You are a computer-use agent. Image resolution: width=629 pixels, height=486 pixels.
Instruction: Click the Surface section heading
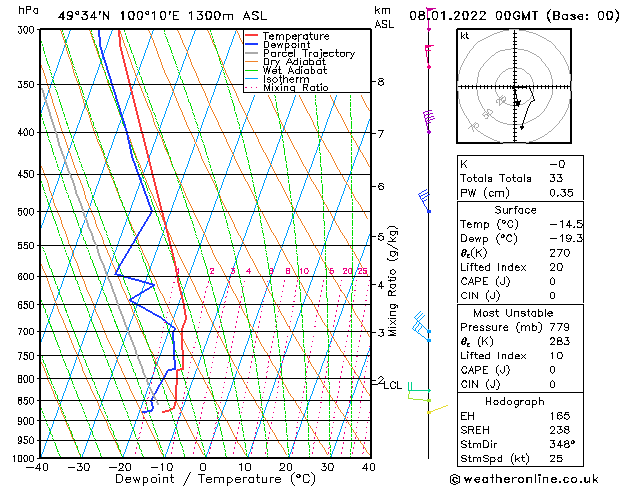click(x=515, y=210)
